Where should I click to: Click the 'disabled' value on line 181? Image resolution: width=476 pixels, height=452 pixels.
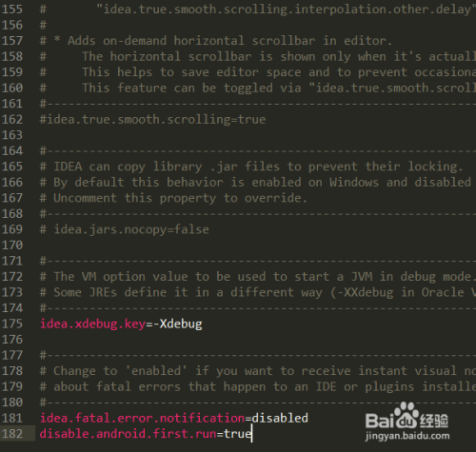(280, 418)
